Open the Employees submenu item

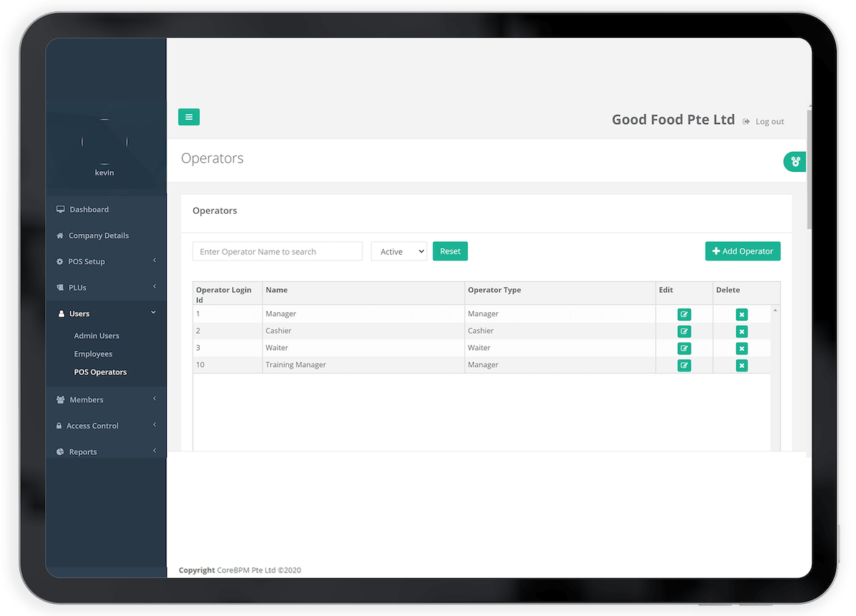pos(93,354)
